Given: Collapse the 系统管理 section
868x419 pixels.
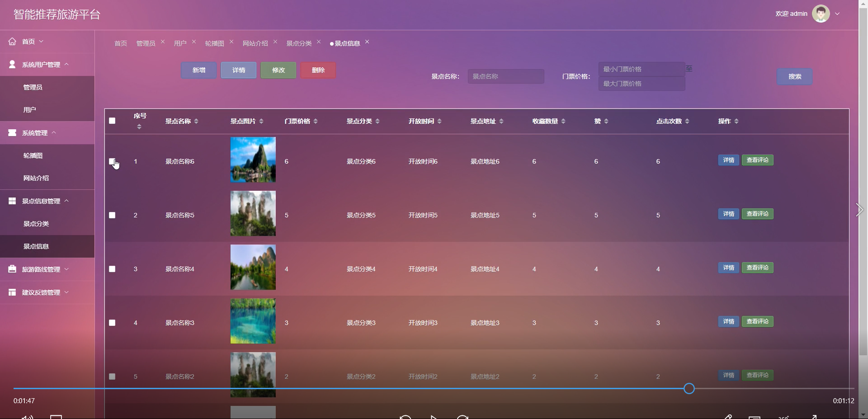Looking at the screenshot, I should [54, 132].
